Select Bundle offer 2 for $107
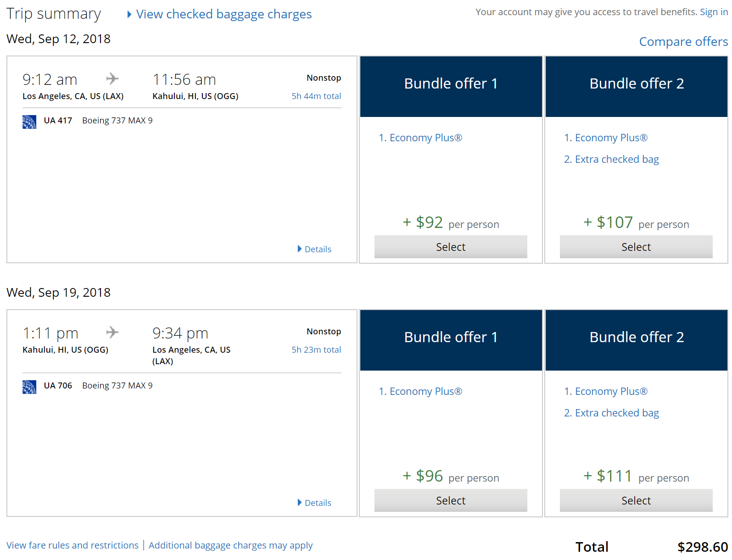732x560 pixels. [x=636, y=247]
